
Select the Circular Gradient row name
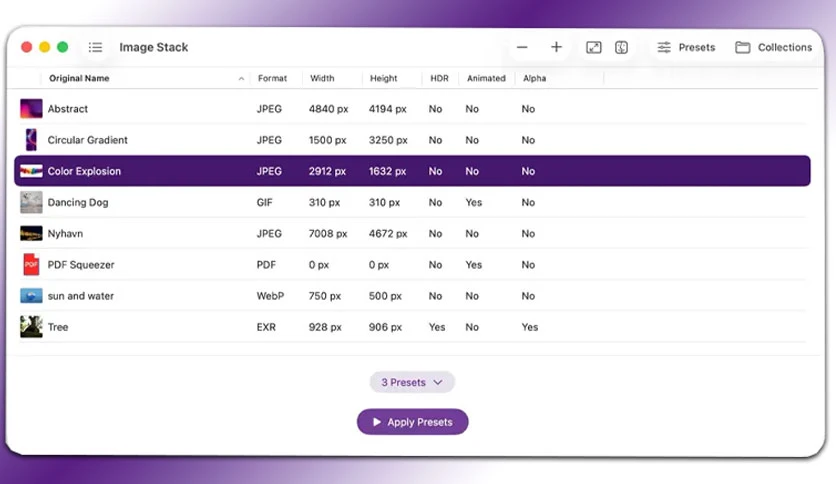(x=87, y=140)
